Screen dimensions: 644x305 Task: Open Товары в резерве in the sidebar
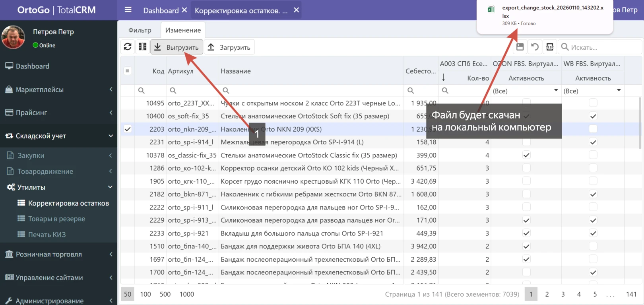(x=56, y=219)
